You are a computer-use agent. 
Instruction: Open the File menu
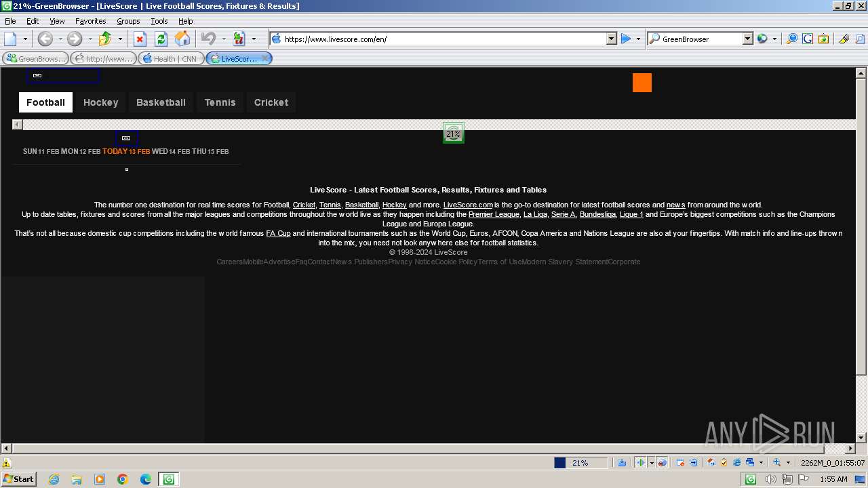pos(10,21)
